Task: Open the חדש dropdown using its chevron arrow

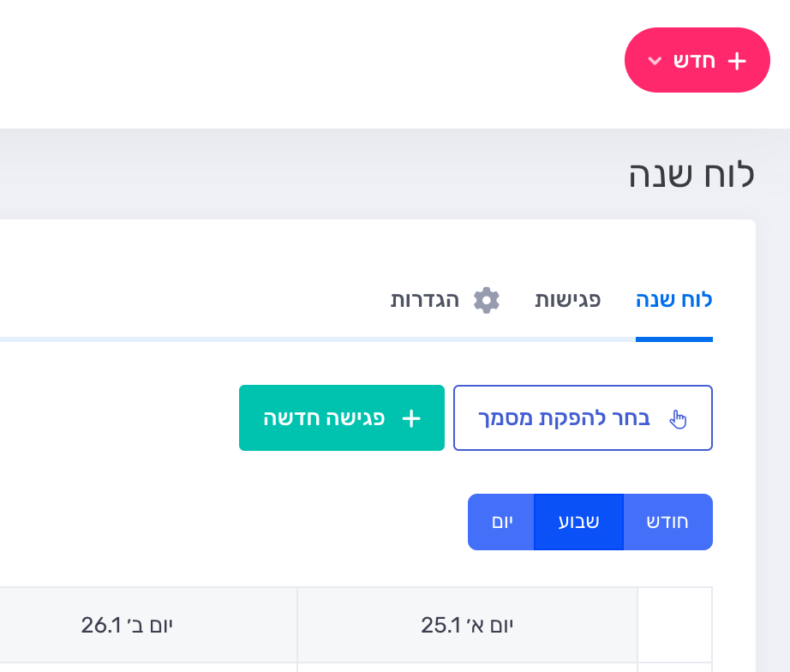Action: tap(656, 60)
